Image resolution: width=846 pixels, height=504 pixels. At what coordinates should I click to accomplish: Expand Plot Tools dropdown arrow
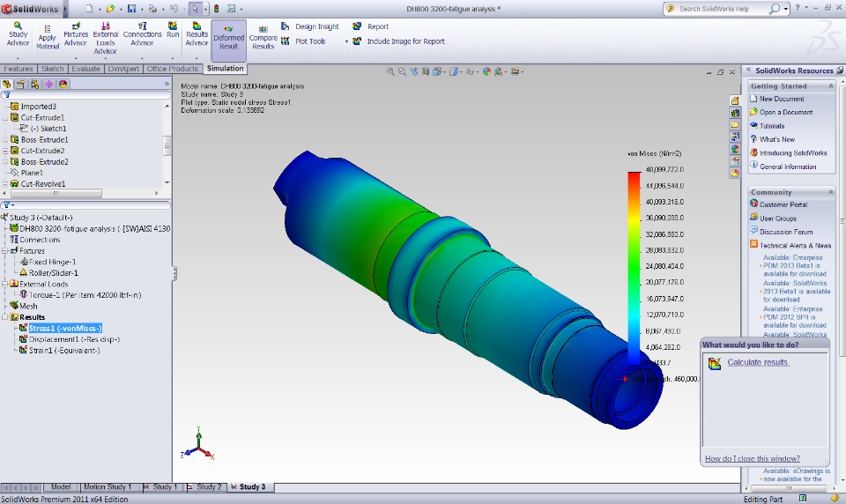coord(346,41)
